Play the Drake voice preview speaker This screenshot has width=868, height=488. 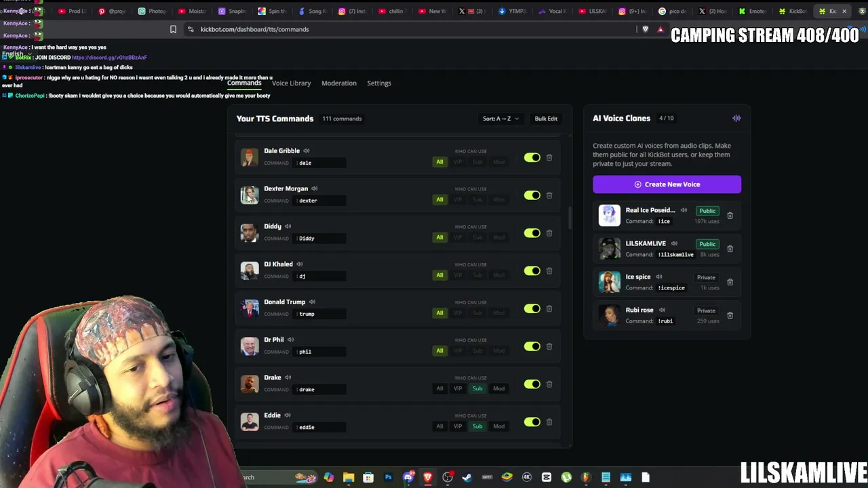tap(288, 378)
